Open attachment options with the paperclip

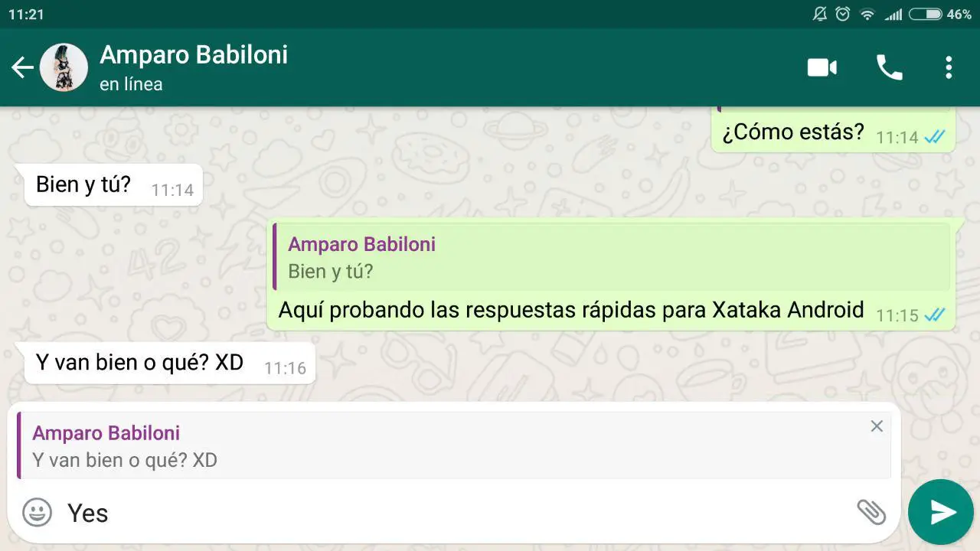[x=871, y=512]
